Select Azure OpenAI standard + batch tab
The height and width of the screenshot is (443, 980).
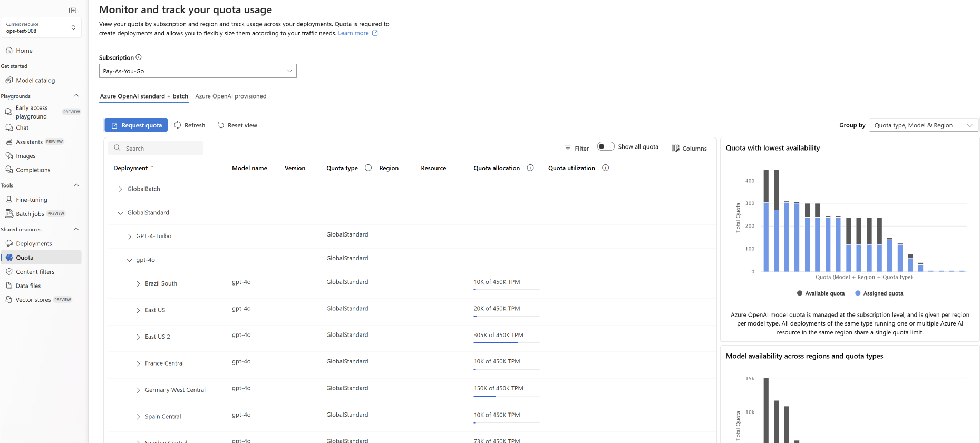pyautogui.click(x=144, y=96)
